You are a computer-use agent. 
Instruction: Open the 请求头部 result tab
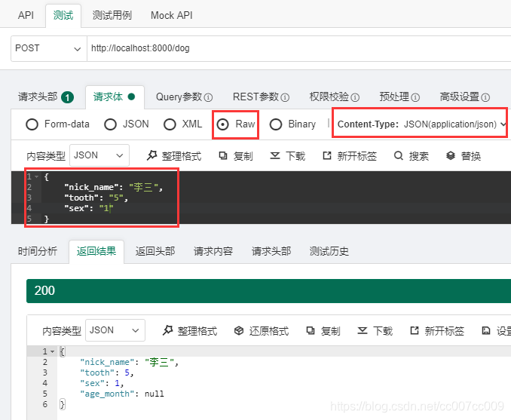point(271,251)
